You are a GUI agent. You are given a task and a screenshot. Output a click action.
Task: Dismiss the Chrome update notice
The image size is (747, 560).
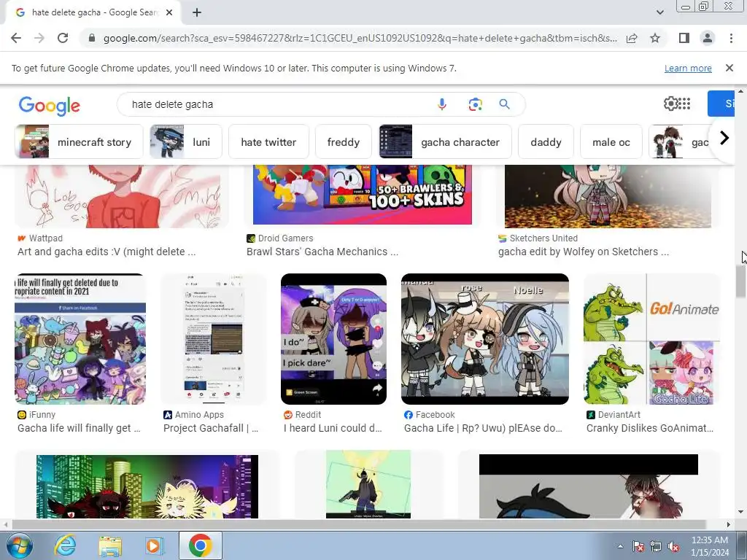(729, 68)
